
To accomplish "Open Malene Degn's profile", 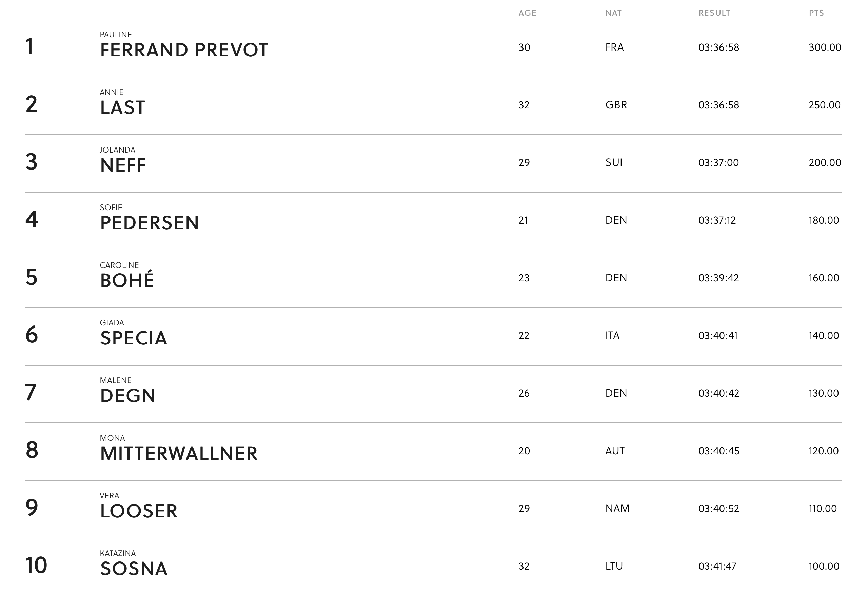I will (x=128, y=396).
